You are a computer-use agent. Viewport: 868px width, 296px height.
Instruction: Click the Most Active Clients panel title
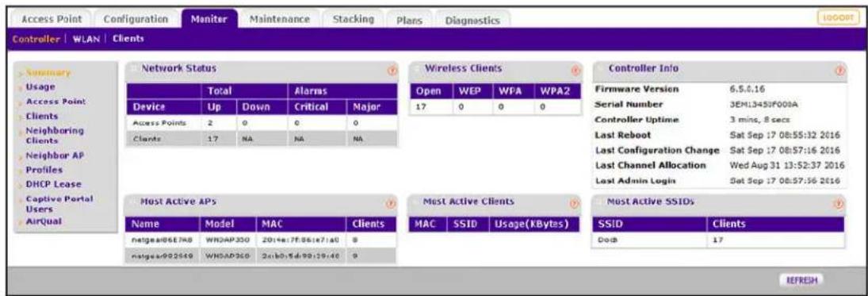tap(469, 202)
